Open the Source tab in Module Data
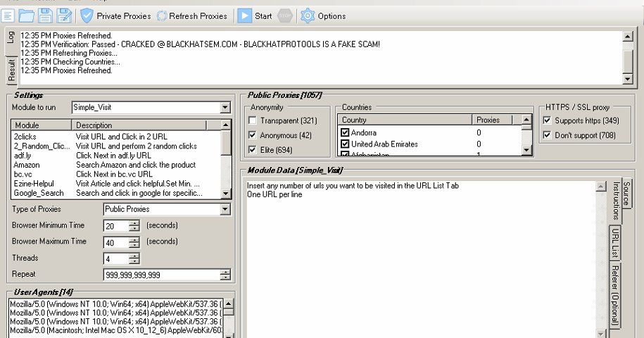This screenshot has height=338, width=644. point(626,193)
